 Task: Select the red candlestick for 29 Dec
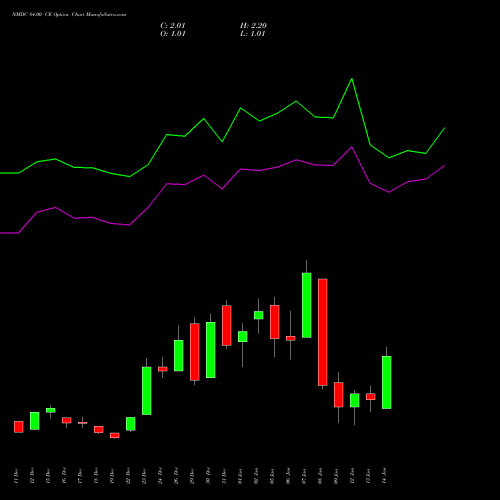(x=195, y=352)
